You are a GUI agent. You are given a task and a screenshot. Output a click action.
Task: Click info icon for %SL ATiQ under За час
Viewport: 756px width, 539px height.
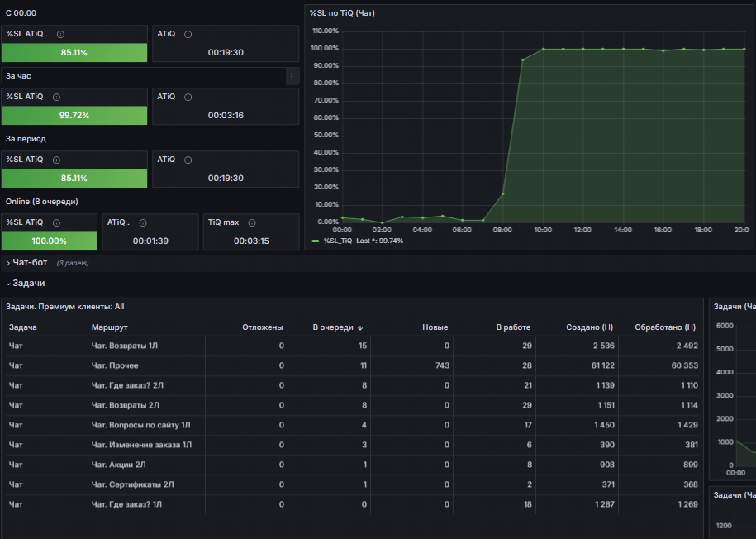[x=56, y=97]
